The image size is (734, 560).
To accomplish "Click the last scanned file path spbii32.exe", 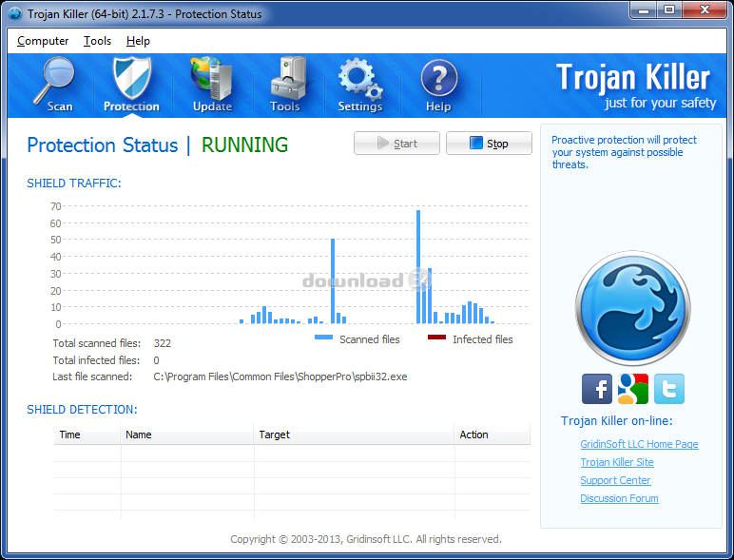I will [280, 377].
